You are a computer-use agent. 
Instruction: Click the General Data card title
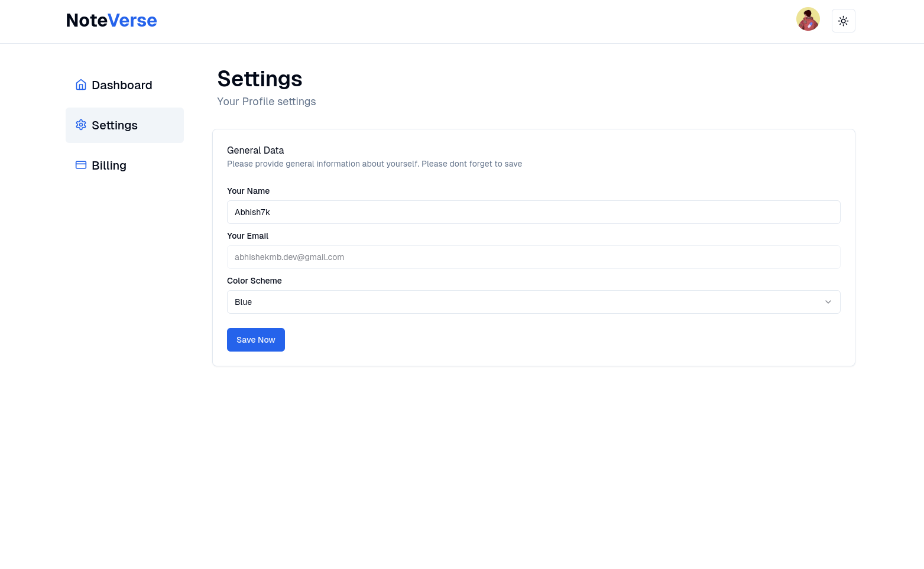click(x=255, y=150)
